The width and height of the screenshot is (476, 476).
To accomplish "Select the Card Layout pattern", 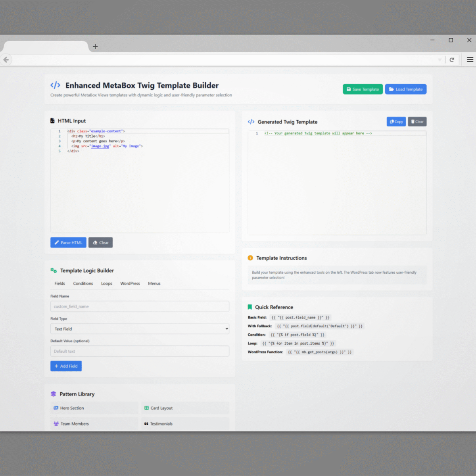I will pyautogui.click(x=185, y=408).
